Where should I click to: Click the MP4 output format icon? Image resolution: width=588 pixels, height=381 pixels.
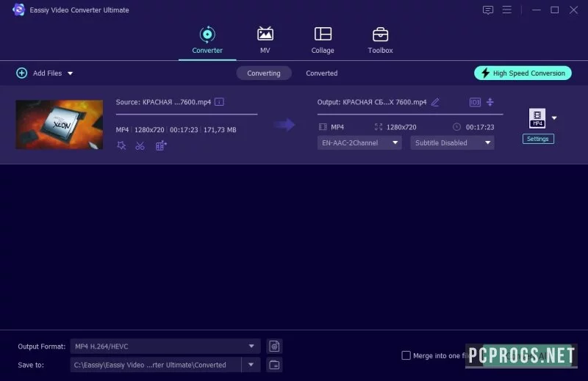pyautogui.click(x=537, y=118)
